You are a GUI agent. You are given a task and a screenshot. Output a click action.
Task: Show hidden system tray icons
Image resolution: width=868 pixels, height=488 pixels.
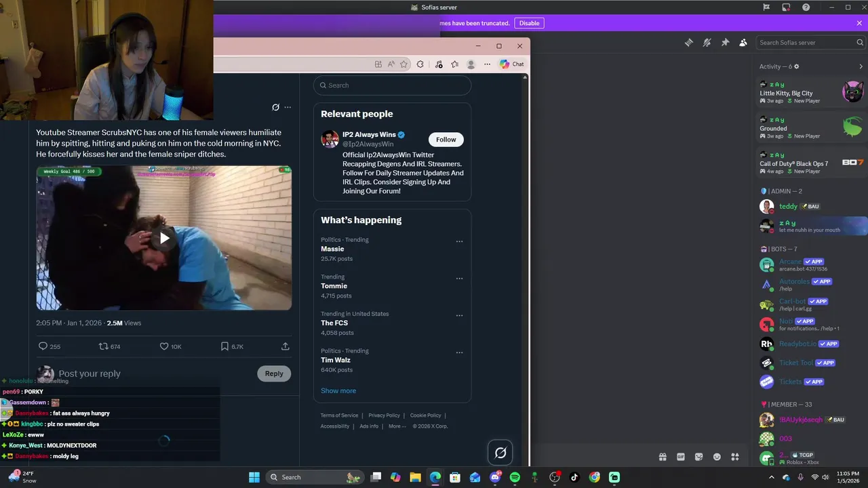point(771,477)
